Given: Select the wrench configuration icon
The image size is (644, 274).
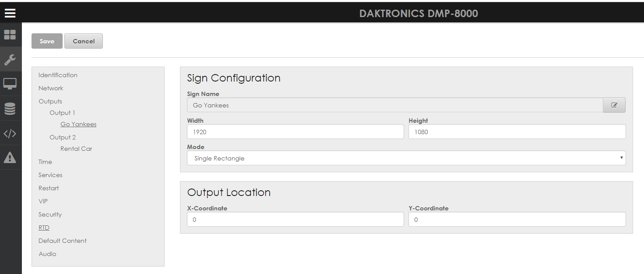Looking at the screenshot, I should (10, 59).
